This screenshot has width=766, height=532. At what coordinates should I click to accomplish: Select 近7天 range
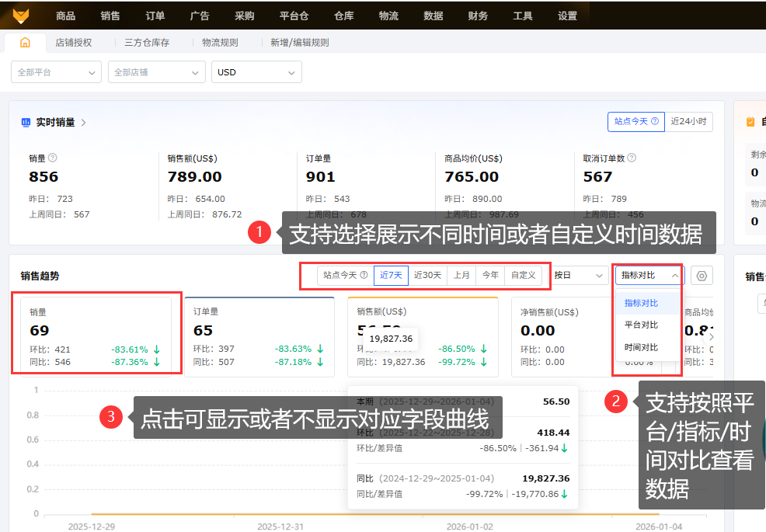[391, 276]
